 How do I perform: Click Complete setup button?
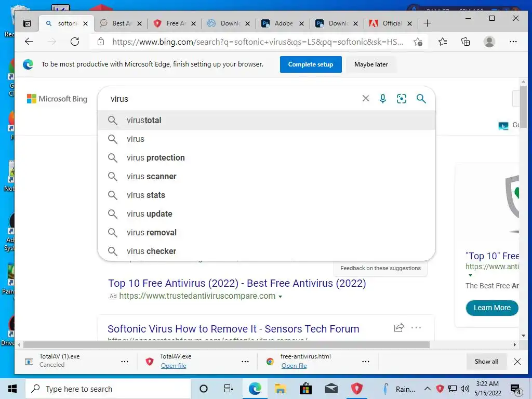click(x=311, y=64)
